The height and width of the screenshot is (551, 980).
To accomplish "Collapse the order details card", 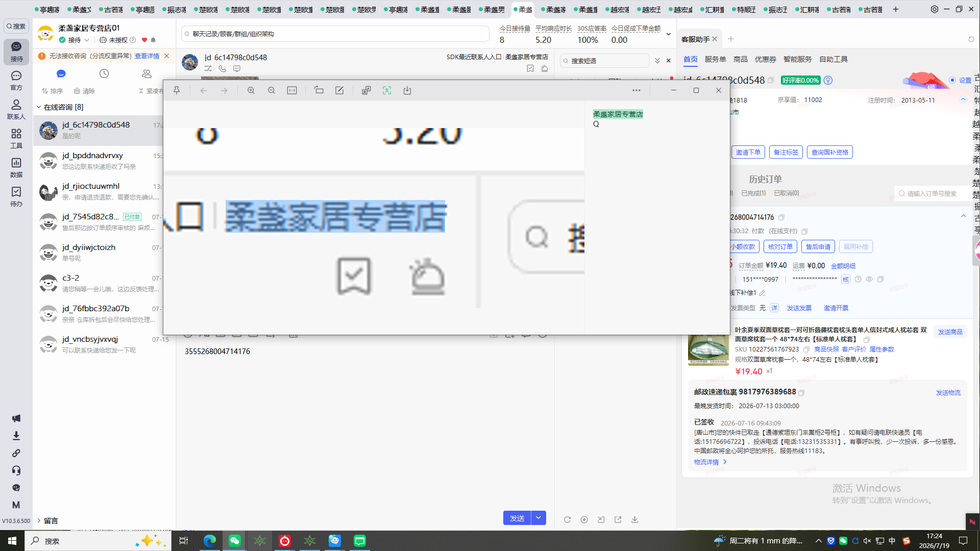I will coord(964,216).
